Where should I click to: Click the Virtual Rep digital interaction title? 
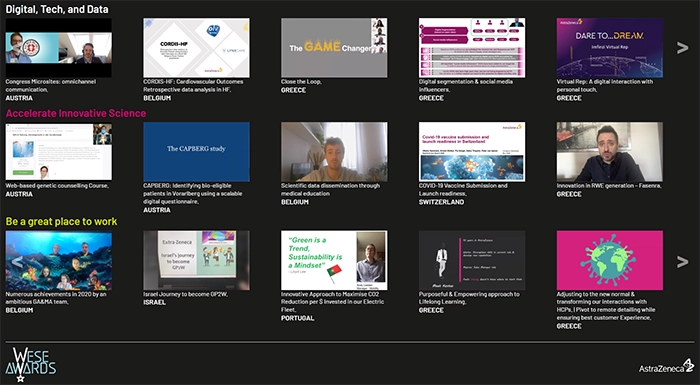(604, 86)
